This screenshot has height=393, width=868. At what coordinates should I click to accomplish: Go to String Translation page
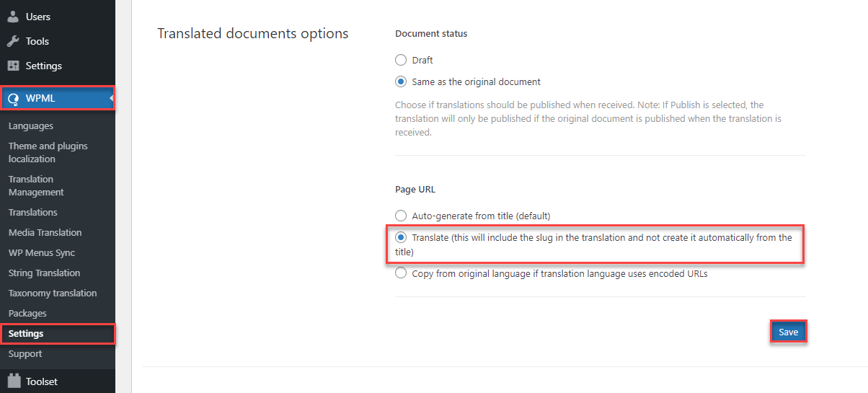tap(45, 273)
